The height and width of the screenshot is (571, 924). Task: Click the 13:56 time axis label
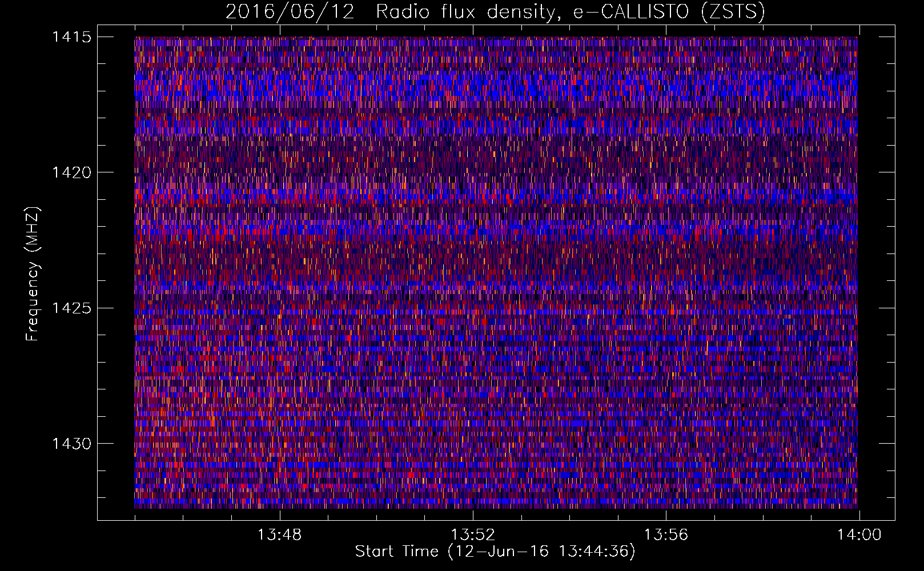coord(666,535)
